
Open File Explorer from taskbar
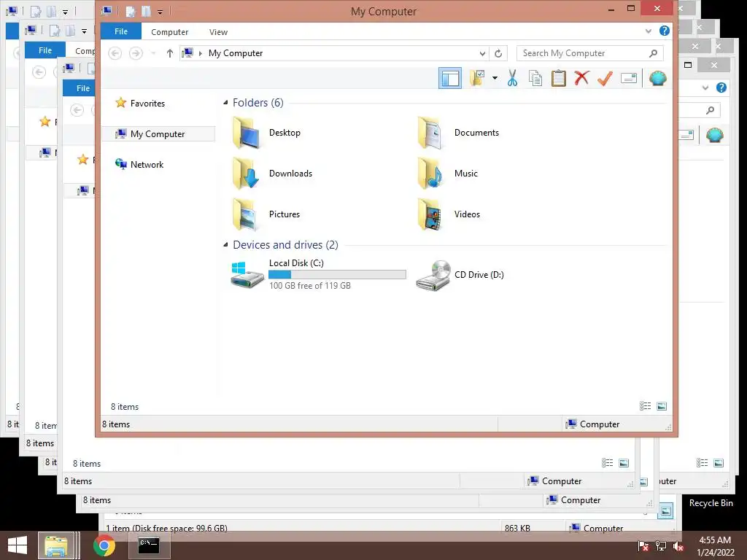point(56,545)
